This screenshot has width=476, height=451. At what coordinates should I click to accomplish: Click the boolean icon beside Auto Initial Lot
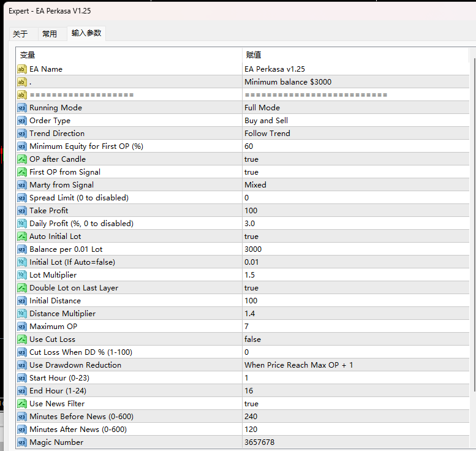[22, 237]
